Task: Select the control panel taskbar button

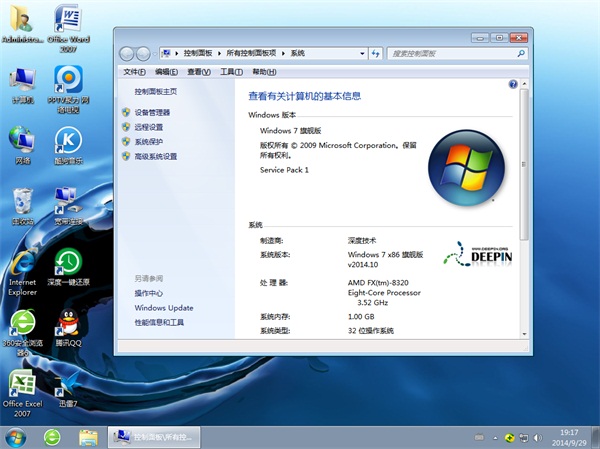Action: click(x=154, y=437)
